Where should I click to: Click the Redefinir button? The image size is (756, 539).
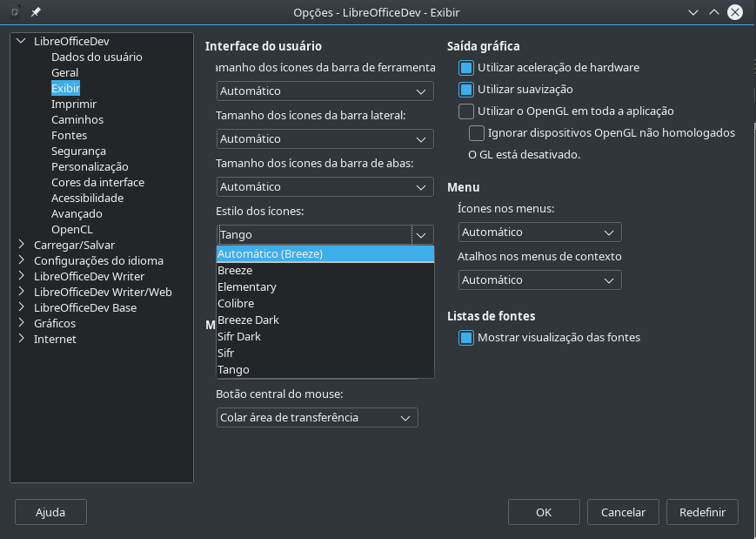click(702, 512)
